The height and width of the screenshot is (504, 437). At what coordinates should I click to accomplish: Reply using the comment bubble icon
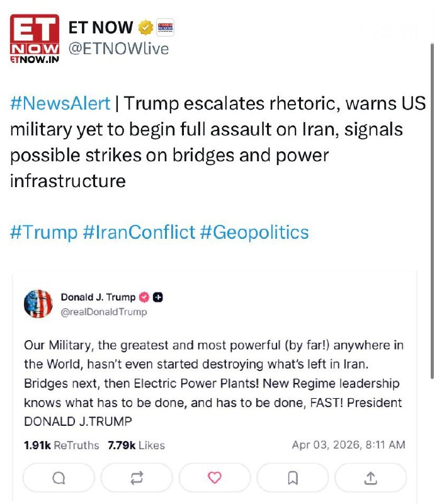59,478
